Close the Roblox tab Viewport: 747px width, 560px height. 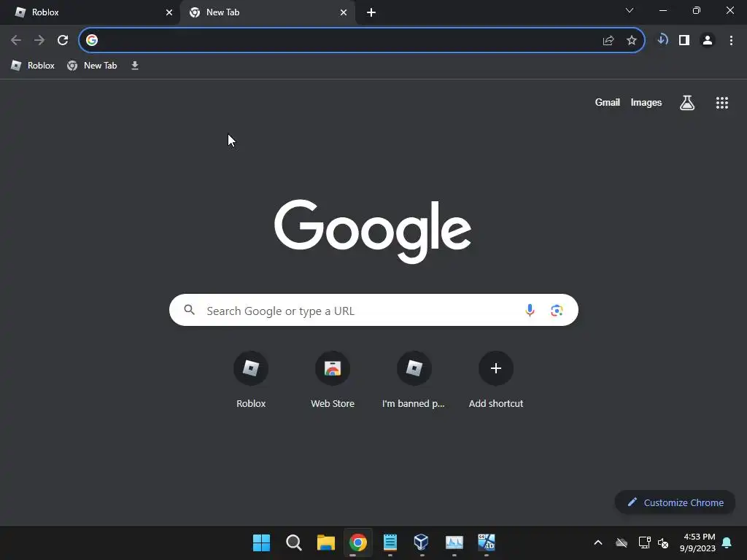169,12
